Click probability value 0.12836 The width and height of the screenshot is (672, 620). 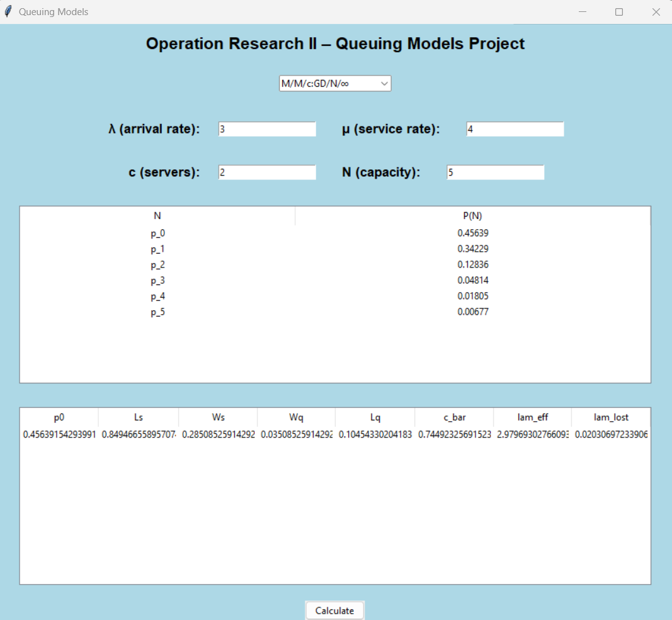coord(473,265)
